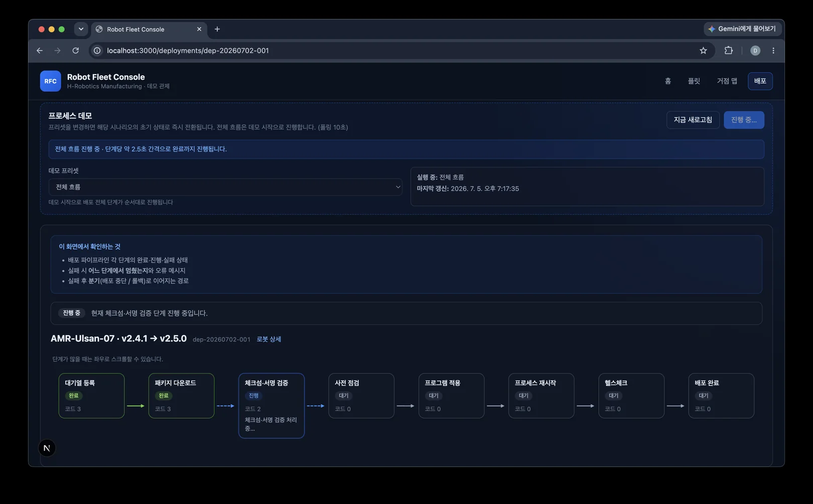Open the Next.js dev tools badge
The image size is (813, 504).
click(47, 448)
